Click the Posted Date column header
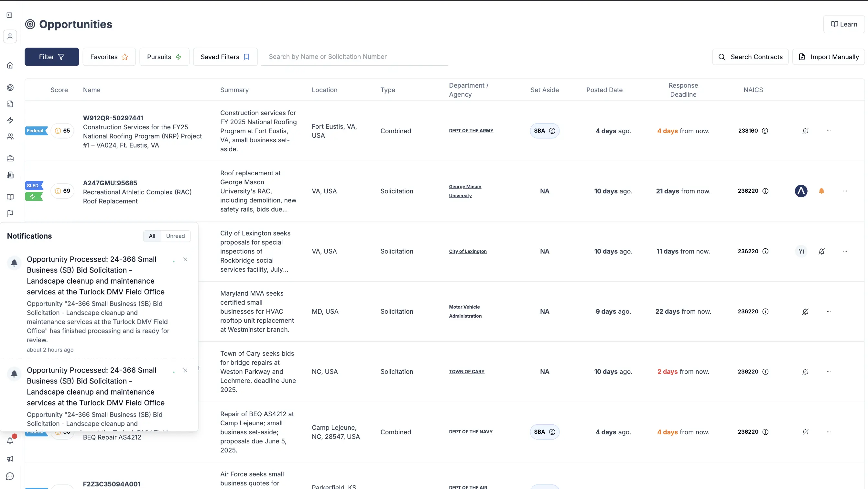Image resolution: width=868 pixels, height=489 pixels. [604, 90]
